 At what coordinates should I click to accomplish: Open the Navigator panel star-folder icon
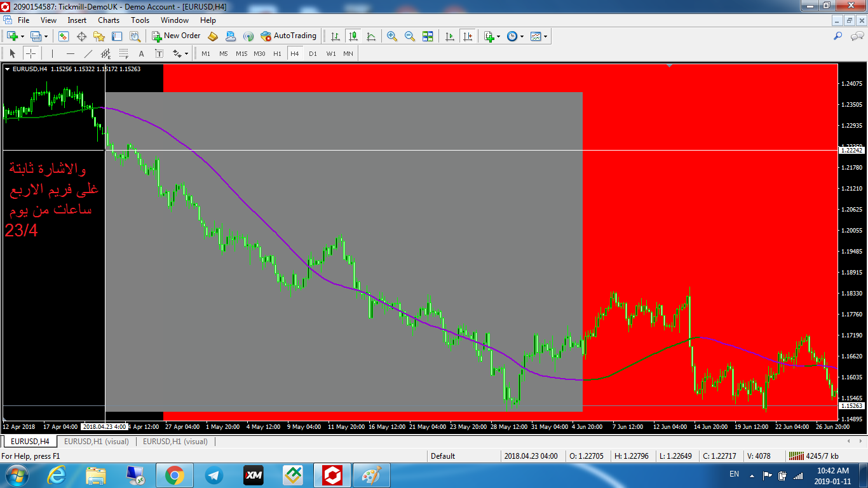click(x=99, y=36)
